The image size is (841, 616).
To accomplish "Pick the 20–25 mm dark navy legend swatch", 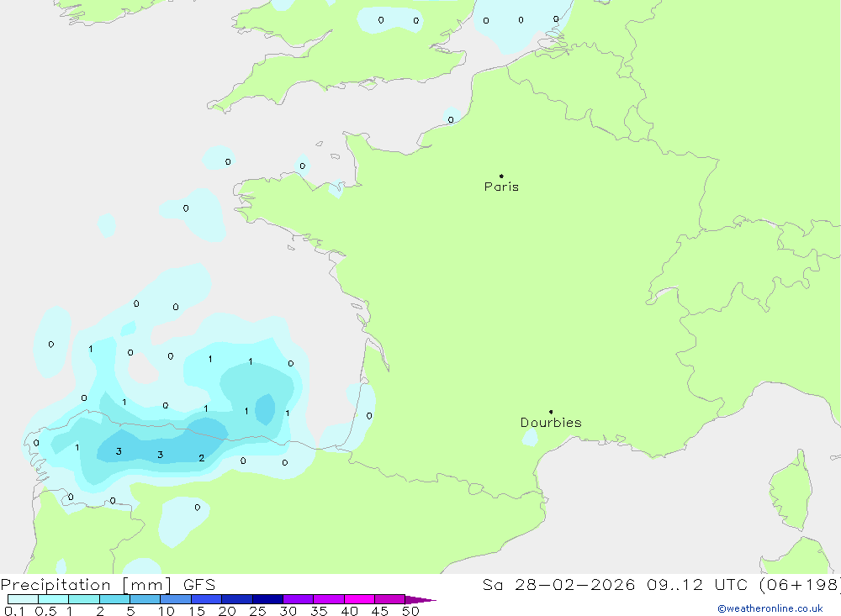I will [x=237, y=599].
